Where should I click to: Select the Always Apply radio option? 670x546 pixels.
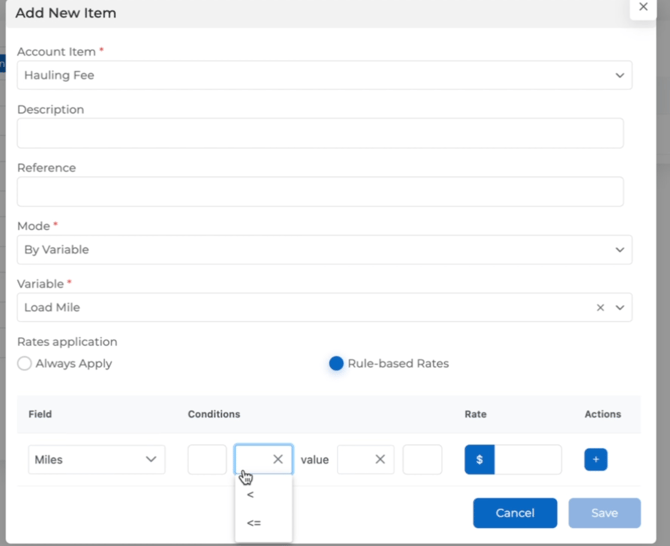[25, 363]
